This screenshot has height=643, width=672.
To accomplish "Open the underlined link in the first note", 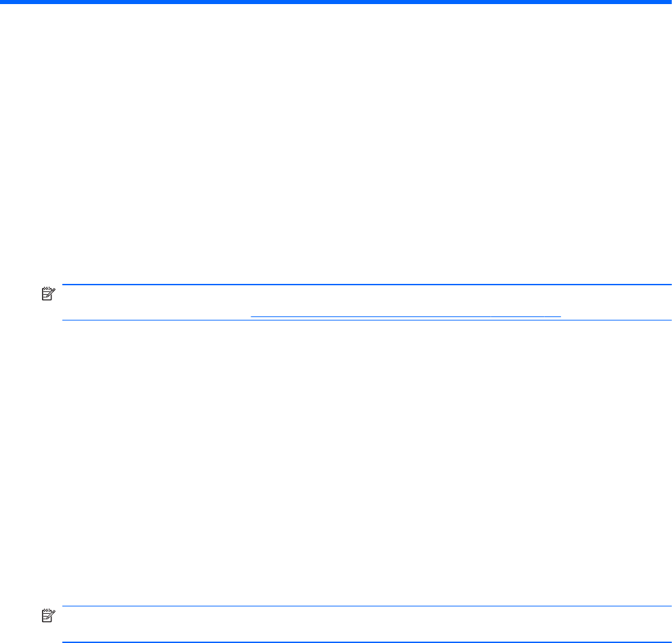I will (406, 316).
